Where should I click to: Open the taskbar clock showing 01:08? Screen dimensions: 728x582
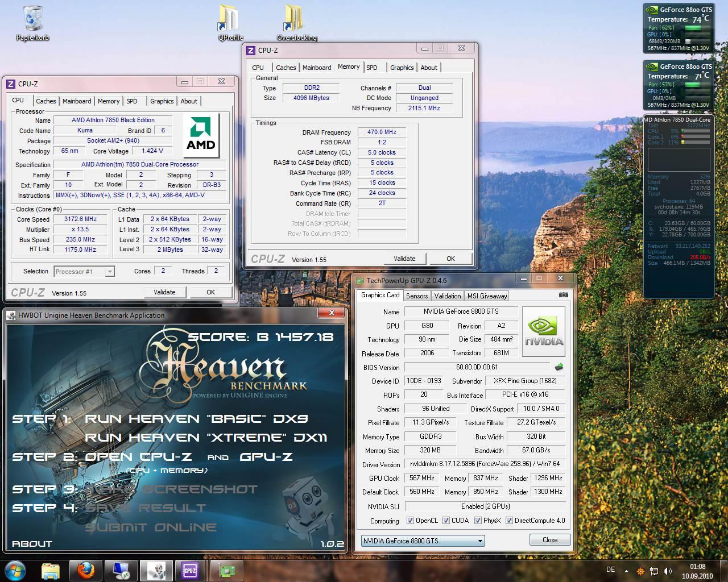697,571
